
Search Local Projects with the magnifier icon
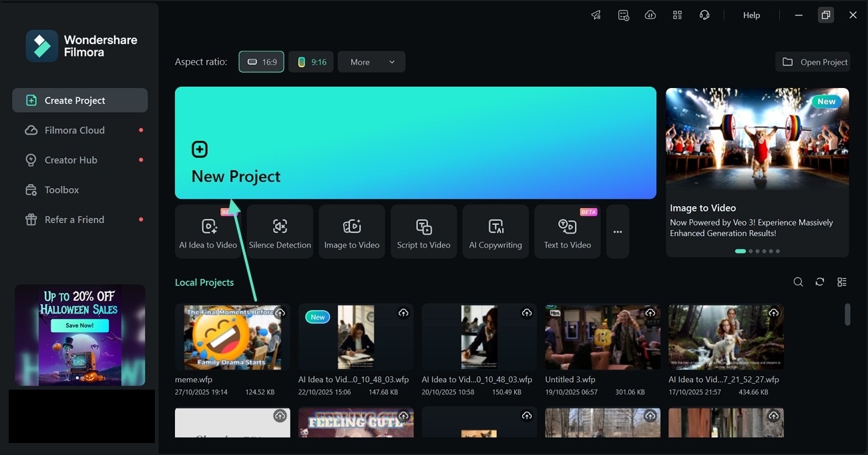[798, 282]
